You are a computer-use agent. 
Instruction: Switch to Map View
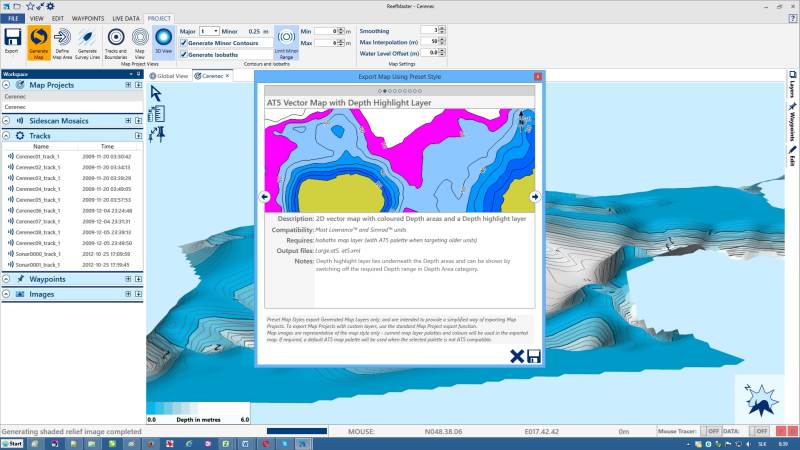(139, 40)
